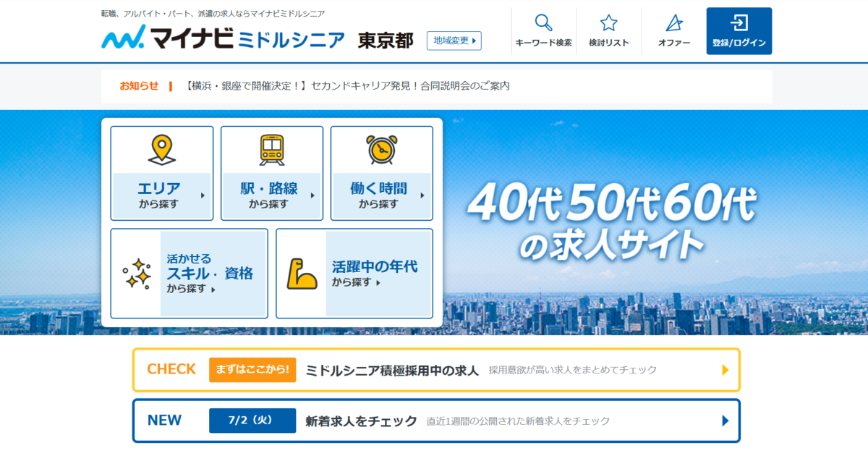Open the 地域変更 region selector
Image resolution: width=868 pixels, height=456 pixels.
coord(454,41)
